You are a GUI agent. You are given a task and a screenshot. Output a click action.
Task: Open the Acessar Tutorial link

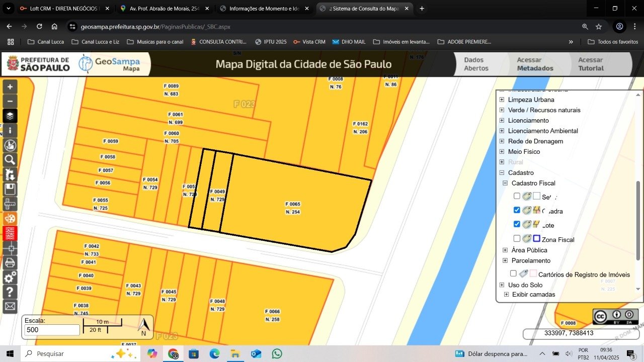point(590,64)
